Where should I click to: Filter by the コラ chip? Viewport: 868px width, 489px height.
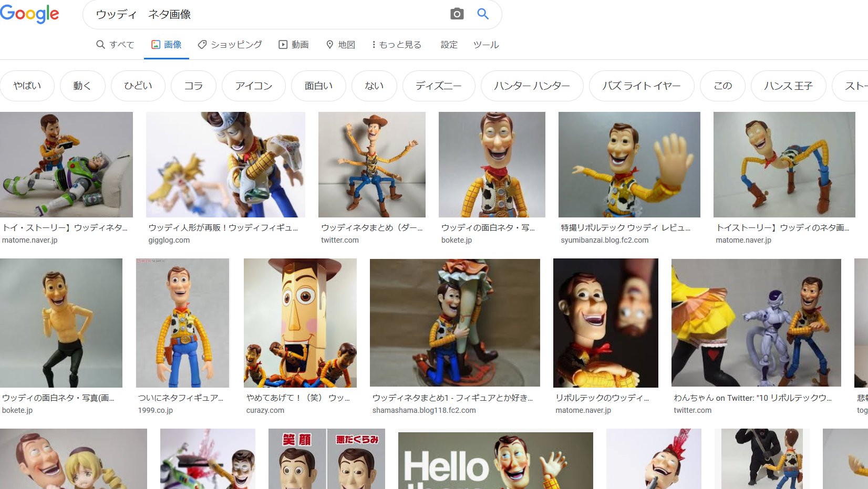(x=193, y=86)
